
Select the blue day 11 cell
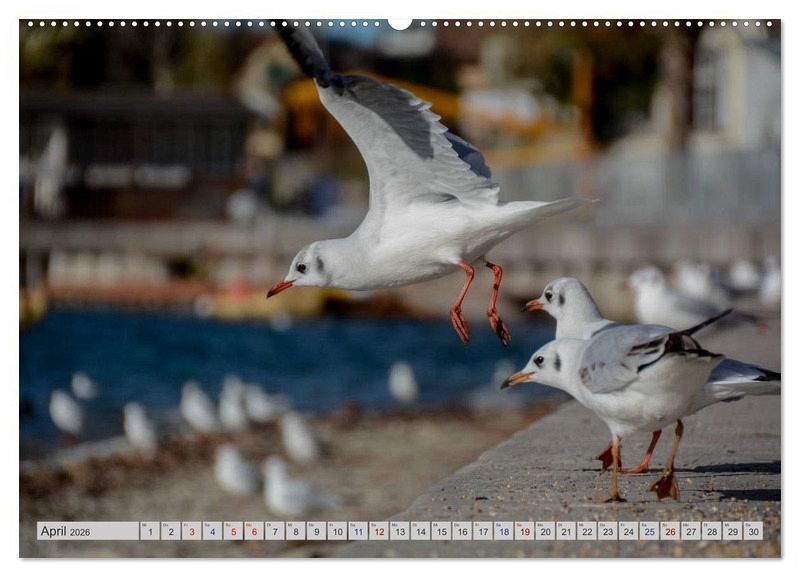click(x=357, y=531)
